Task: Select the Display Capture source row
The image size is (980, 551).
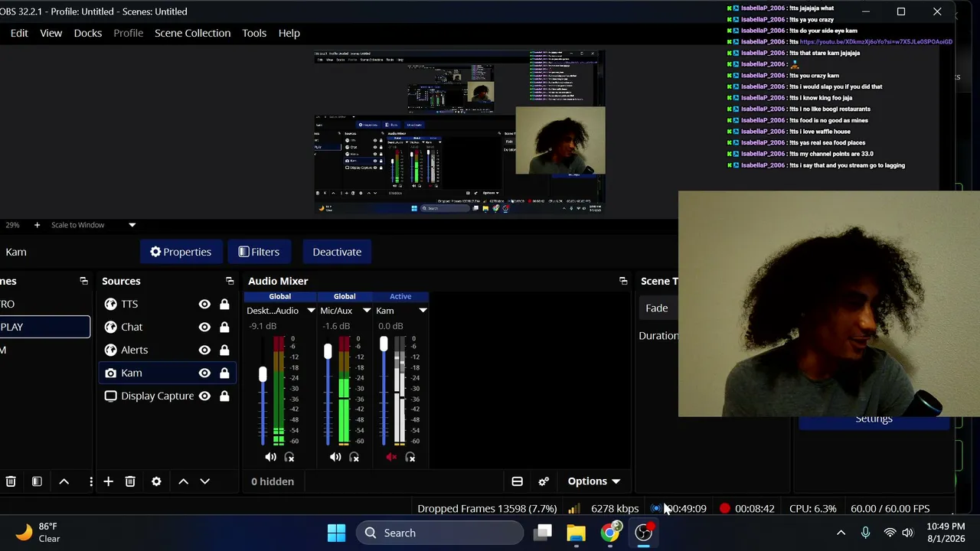Action: (x=168, y=396)
